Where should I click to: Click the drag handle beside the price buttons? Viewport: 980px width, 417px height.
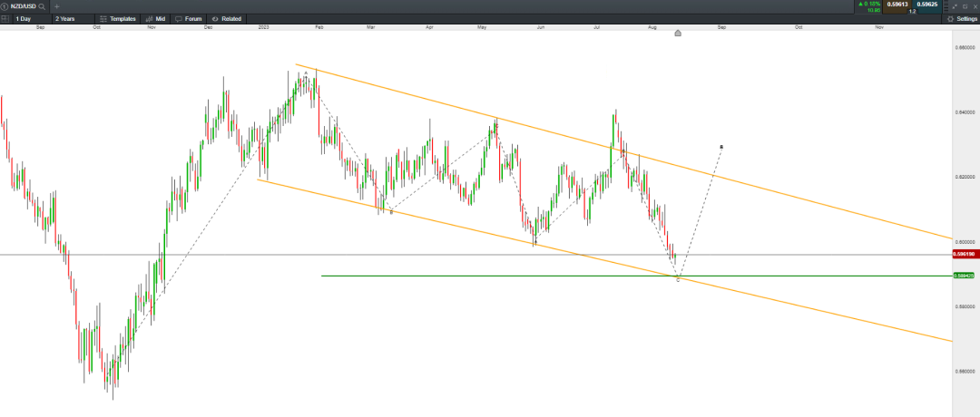944,6
